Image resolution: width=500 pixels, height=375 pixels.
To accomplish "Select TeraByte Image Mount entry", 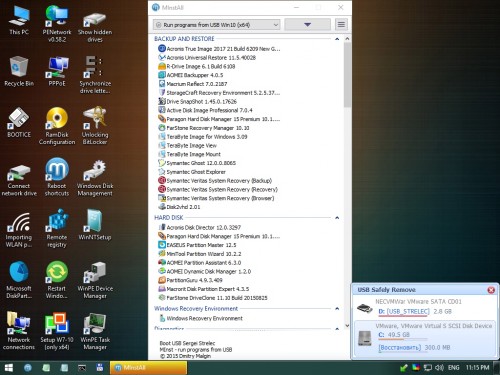I will pyautogui.click(x=189, y=154).
